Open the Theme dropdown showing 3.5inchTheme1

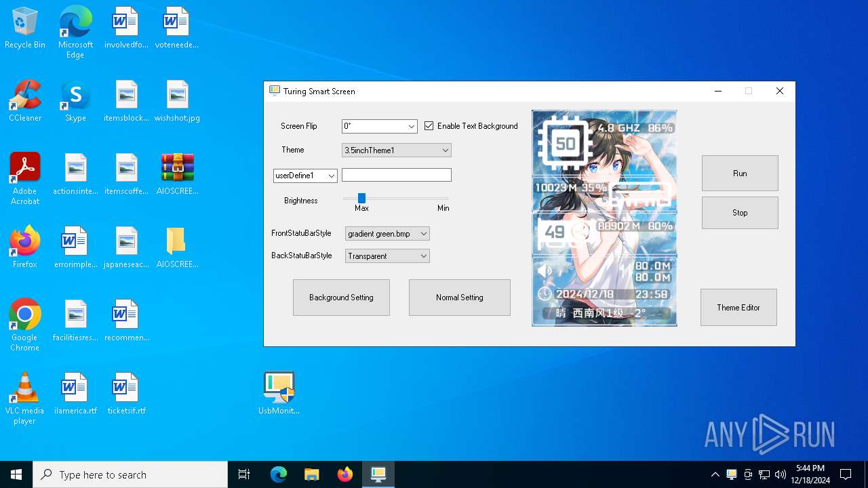click(x=397, y=150)
